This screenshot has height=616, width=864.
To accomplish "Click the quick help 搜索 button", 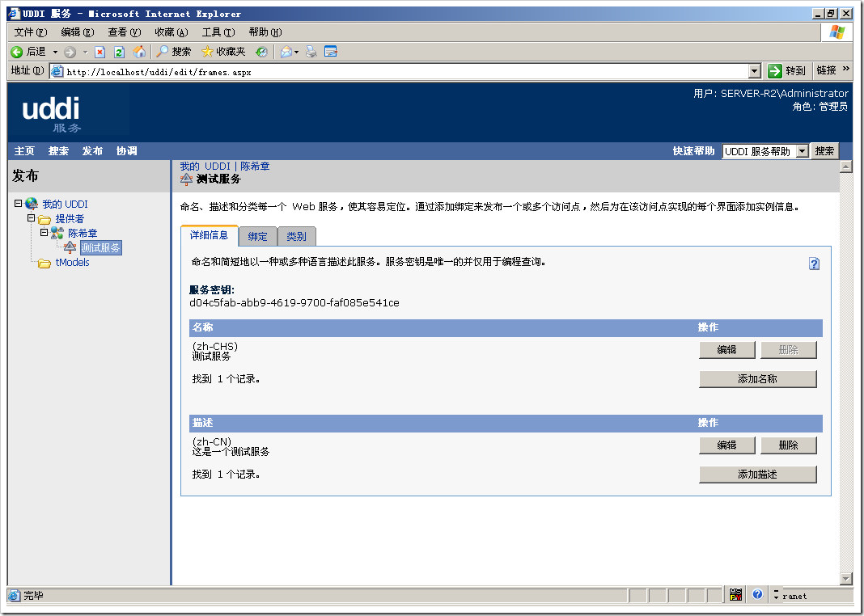I will click(x=824, y=151).
